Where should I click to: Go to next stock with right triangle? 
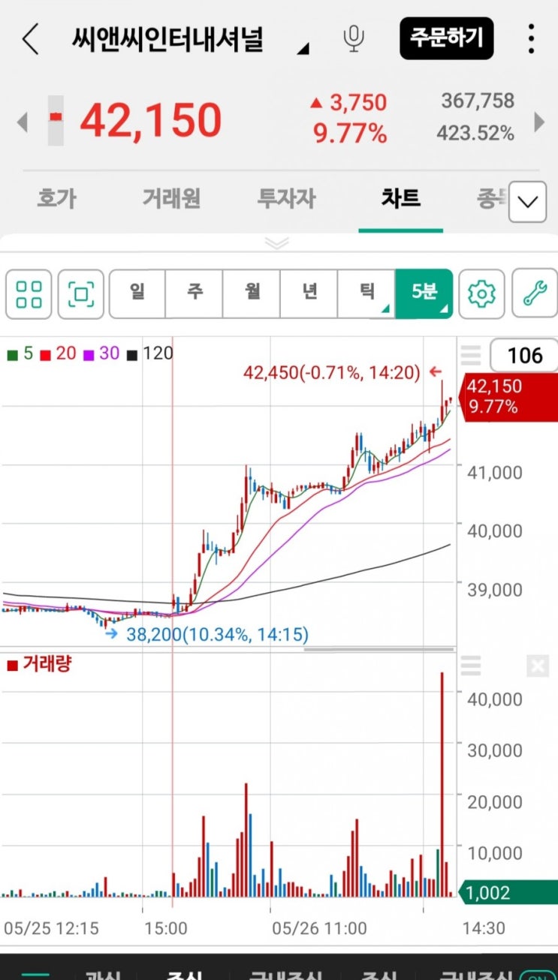(x=538, y=122)
